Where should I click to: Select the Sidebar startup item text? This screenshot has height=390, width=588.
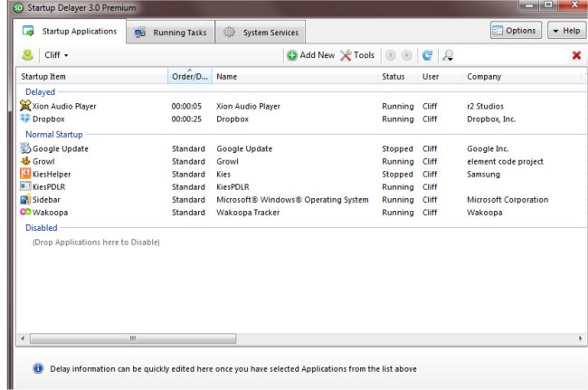[46, 199]
